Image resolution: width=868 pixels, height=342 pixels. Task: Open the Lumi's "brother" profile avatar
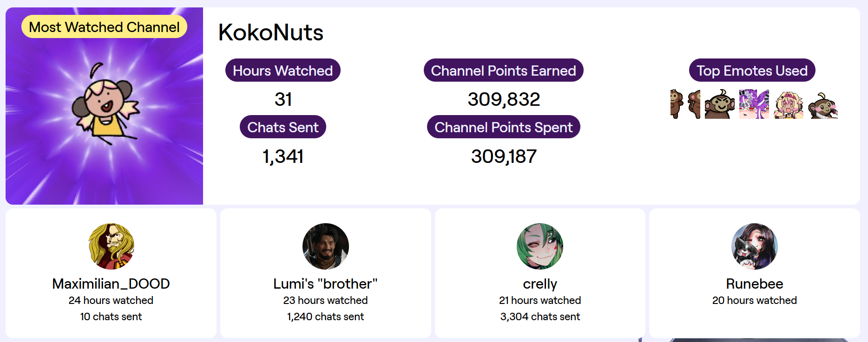(326, 246)
